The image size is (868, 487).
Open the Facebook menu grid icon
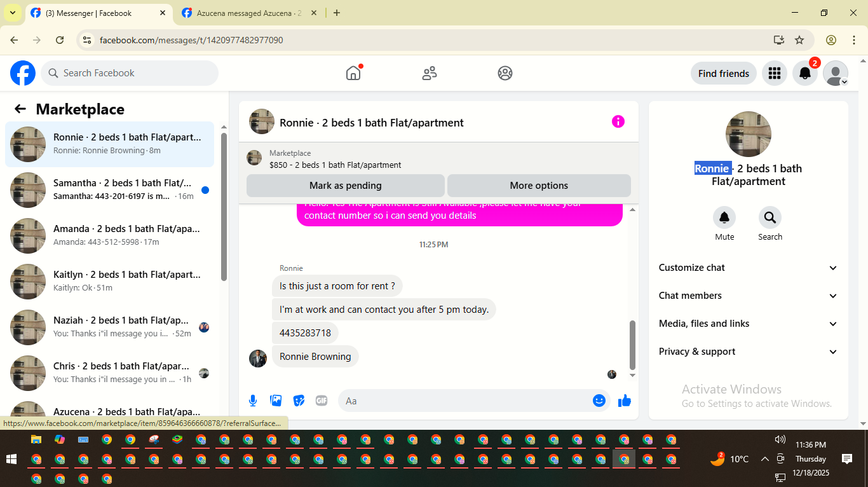point(774,73)
